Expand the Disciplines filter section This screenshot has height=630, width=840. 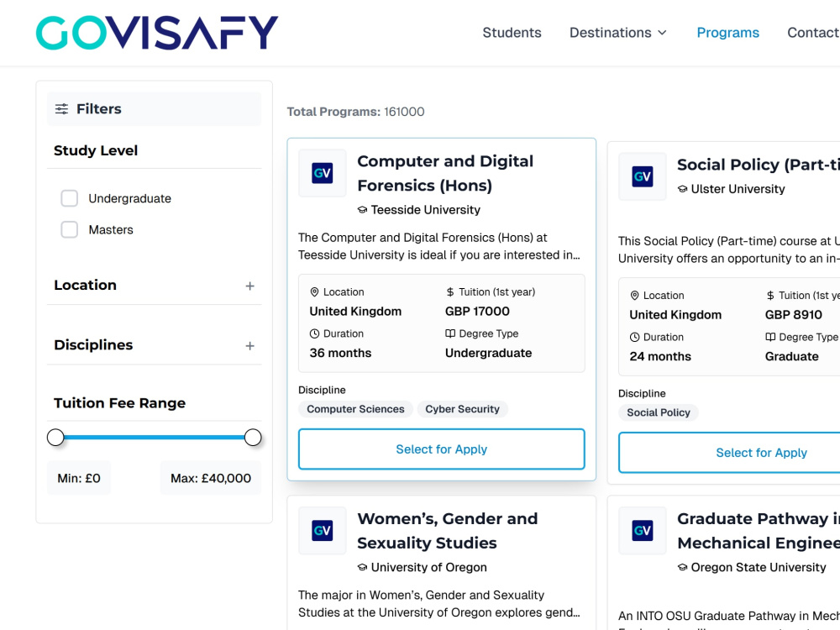click(x=249, y=346)
